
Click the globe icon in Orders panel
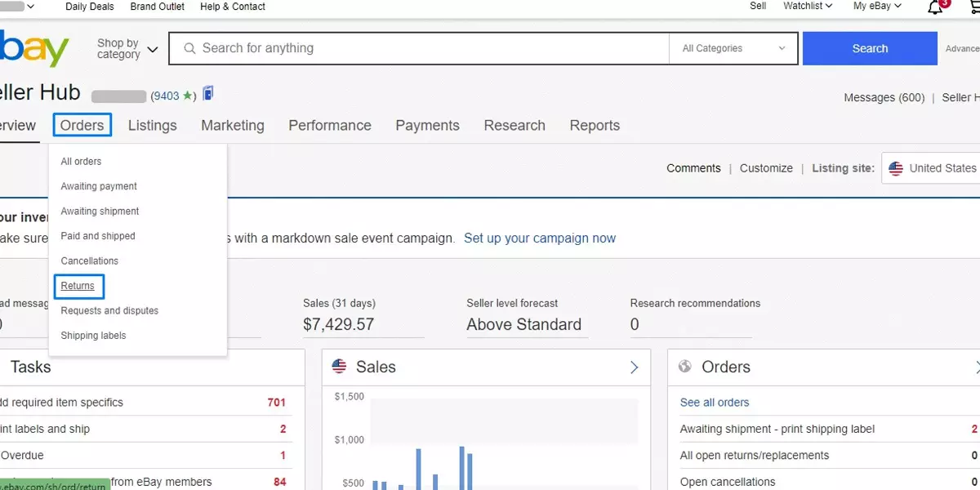click(x=685, y=367)
